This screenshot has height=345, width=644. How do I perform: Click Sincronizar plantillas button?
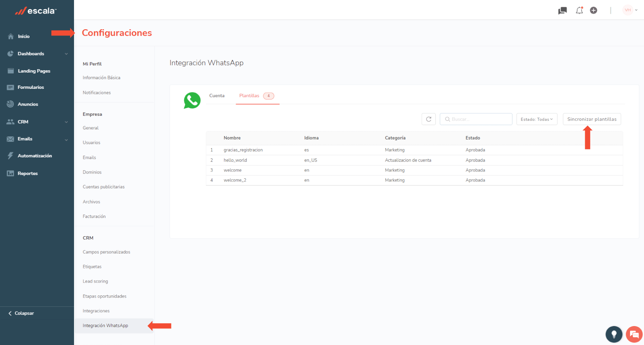tap(592, 119)
